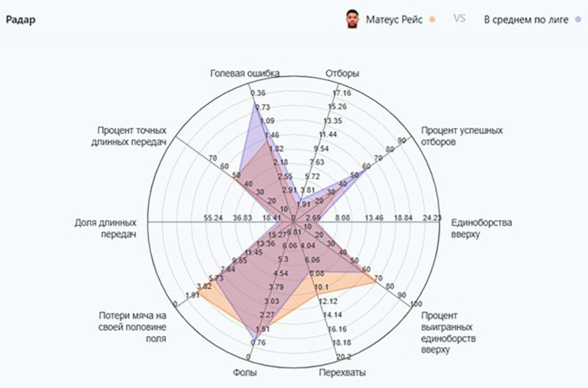This screenshot has width=588, height=388.
Task: Click the Матеус Рейс player avatar
Action: tap(353, 19)
